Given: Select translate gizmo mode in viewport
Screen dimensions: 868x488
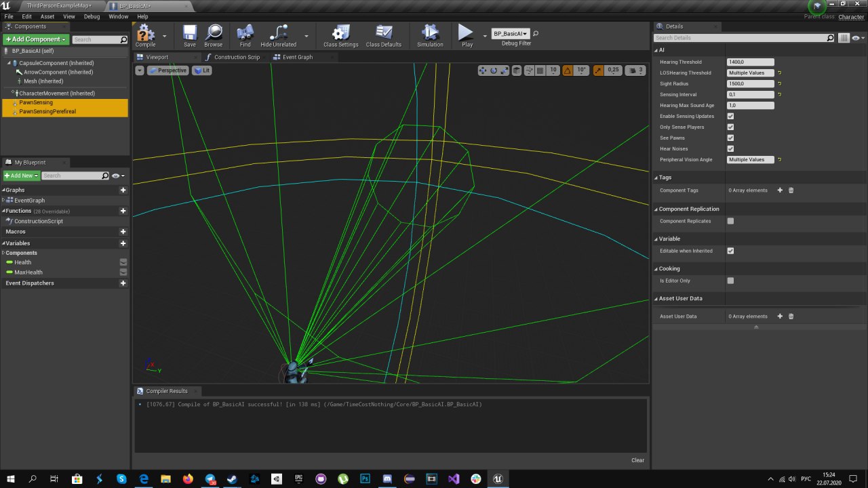Looking at the screenshot, I should pos(483,70).
